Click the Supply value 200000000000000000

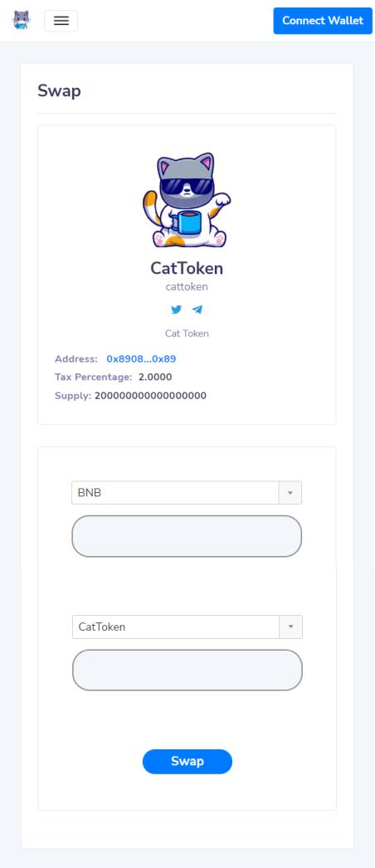(x=150, y=396)
